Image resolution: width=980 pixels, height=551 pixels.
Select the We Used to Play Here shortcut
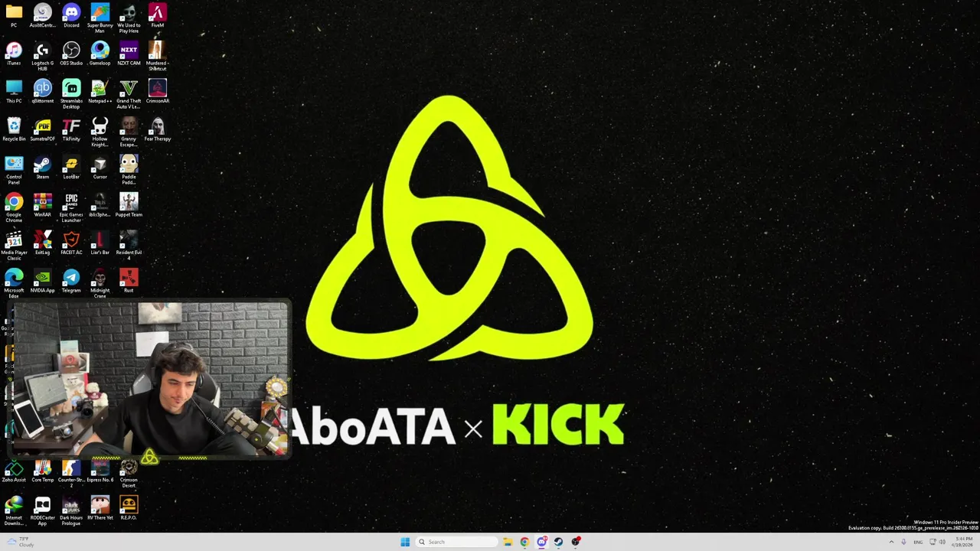point(129,18)
